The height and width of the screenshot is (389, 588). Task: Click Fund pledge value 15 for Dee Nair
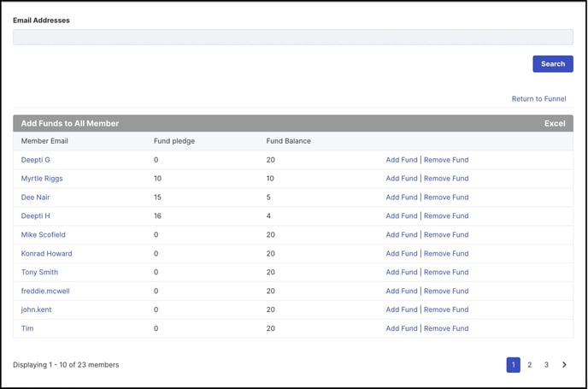[157, 197]
